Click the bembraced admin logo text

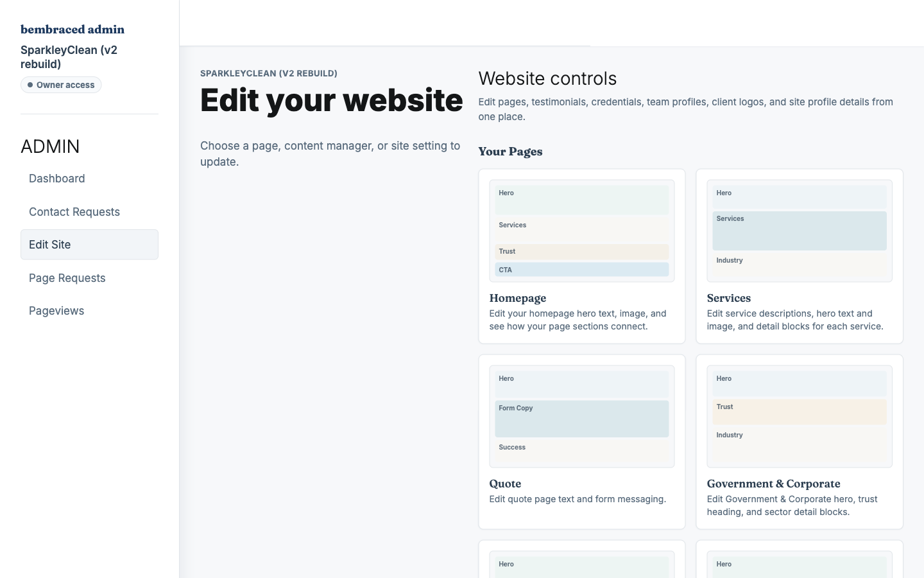(x=73, y=29)
